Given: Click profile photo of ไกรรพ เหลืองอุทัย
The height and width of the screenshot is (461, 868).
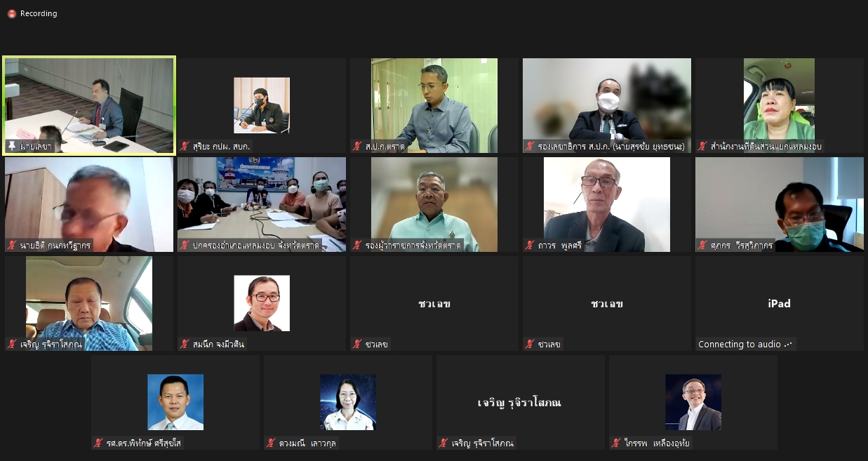Looking at the screenshot, I should [693, 402].
